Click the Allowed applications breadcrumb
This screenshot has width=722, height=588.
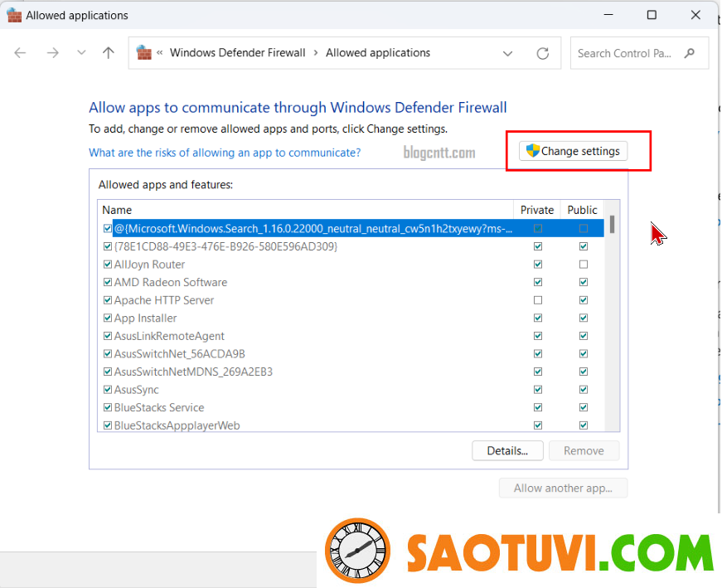(x=378, y=53)
